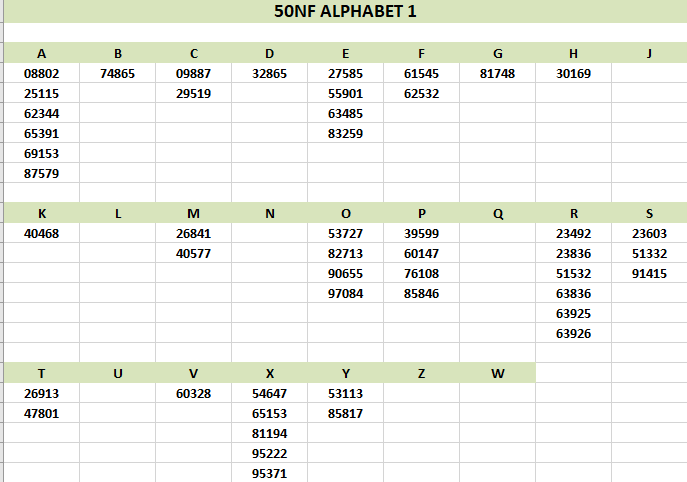This screenshot has height=482, width=687.
Task: Select cell 40577 under header M
Action: tap(193, 253)
